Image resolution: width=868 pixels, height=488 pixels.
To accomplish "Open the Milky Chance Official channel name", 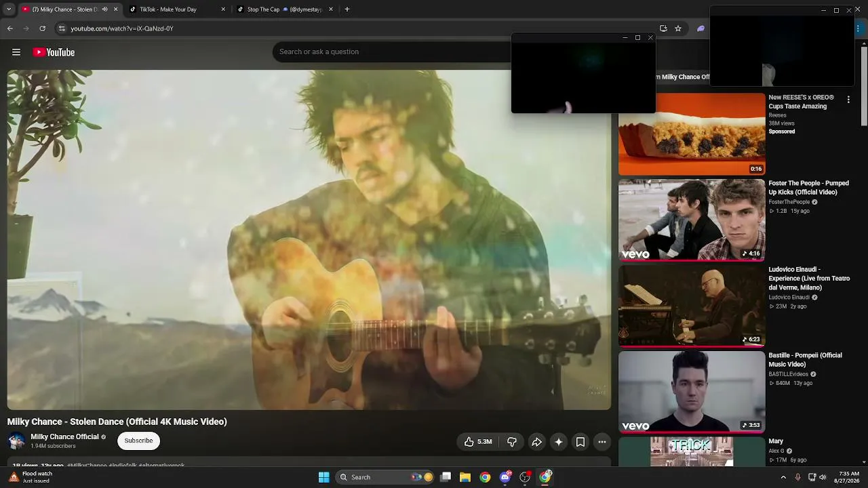I will point(64,437).
